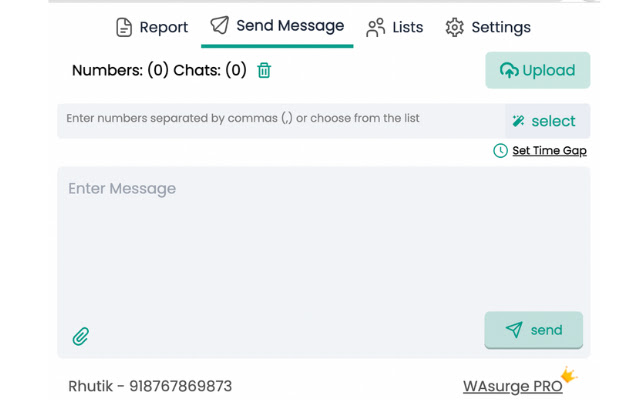
Task: Click the send button label
Action: (x=547, y=330)
